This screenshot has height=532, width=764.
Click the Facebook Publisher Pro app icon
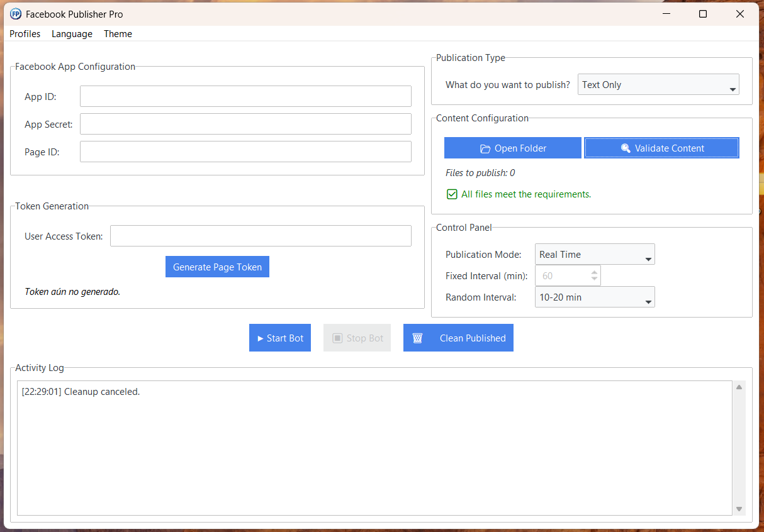16,14
